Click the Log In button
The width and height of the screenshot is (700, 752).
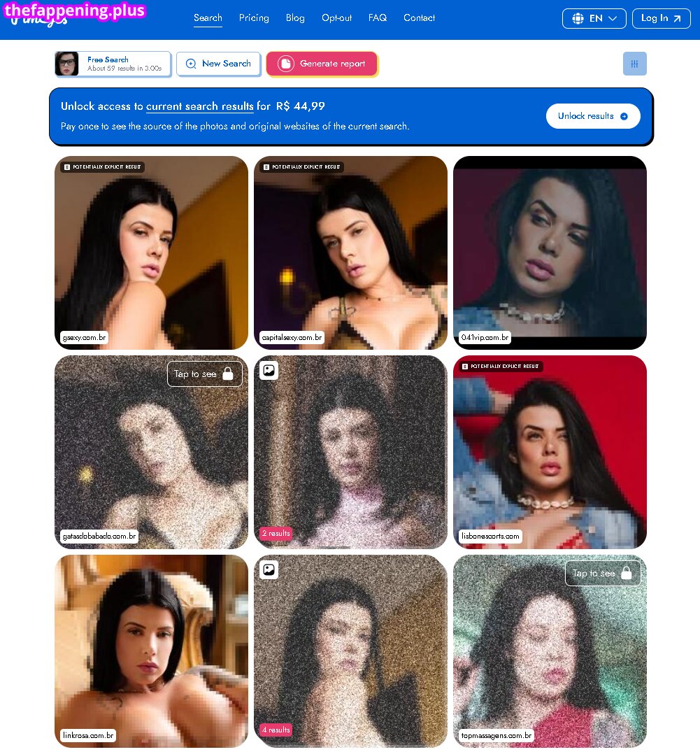(x=661, y=19)
